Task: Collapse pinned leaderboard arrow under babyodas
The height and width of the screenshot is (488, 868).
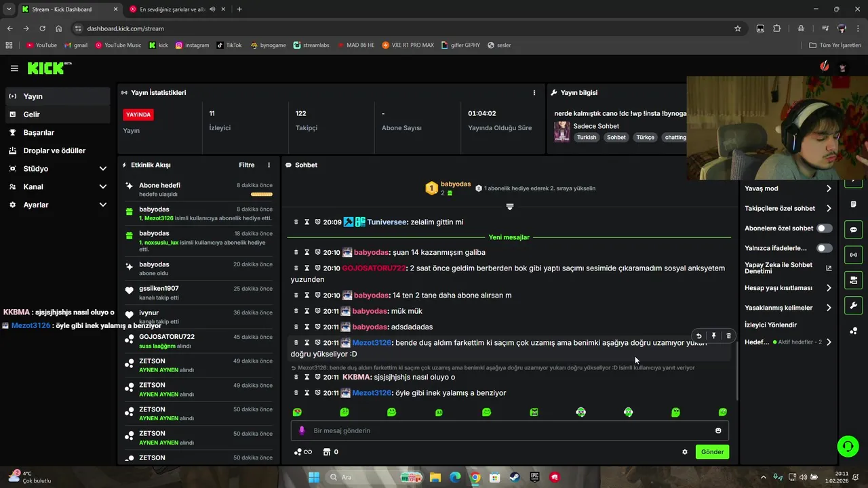Action: pyautogui.click(x=510, y=207)
